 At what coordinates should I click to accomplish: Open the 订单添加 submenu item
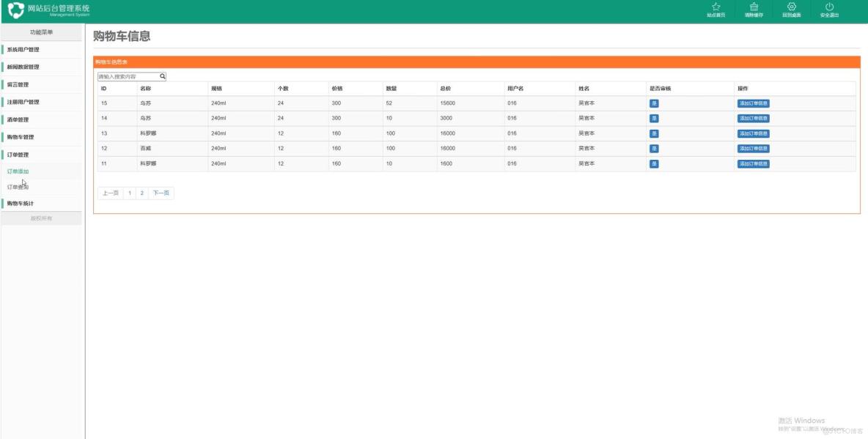(18, 171)
